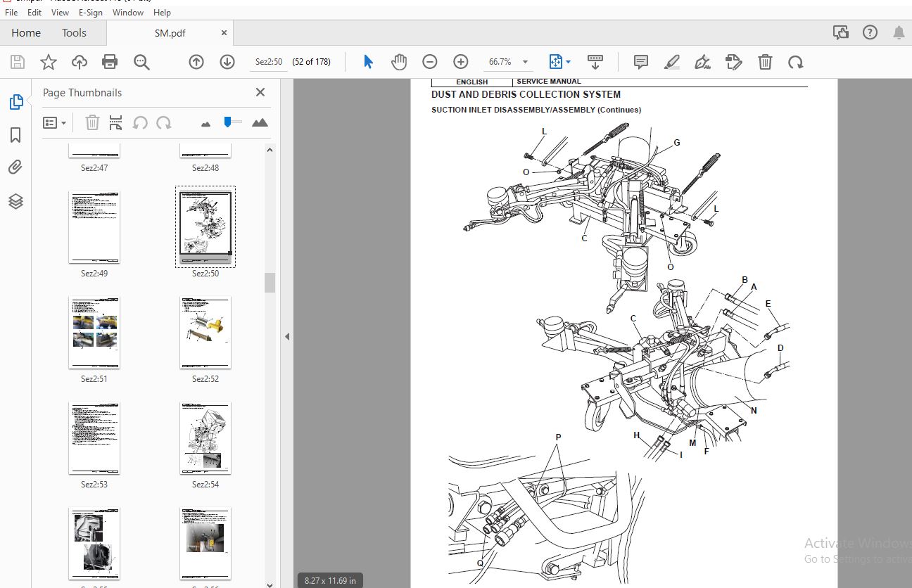
Task: Delete page using trash icon in toolbar
Action: point(765,62)
